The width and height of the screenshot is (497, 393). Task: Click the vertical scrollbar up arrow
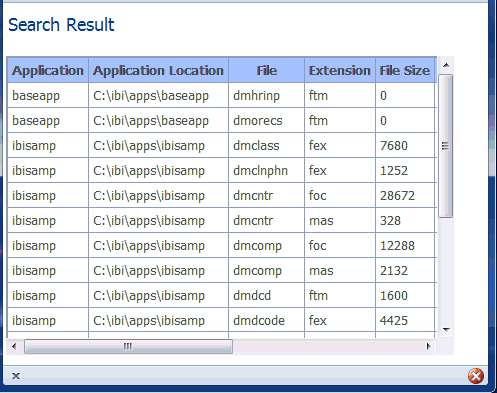point(446,65)
